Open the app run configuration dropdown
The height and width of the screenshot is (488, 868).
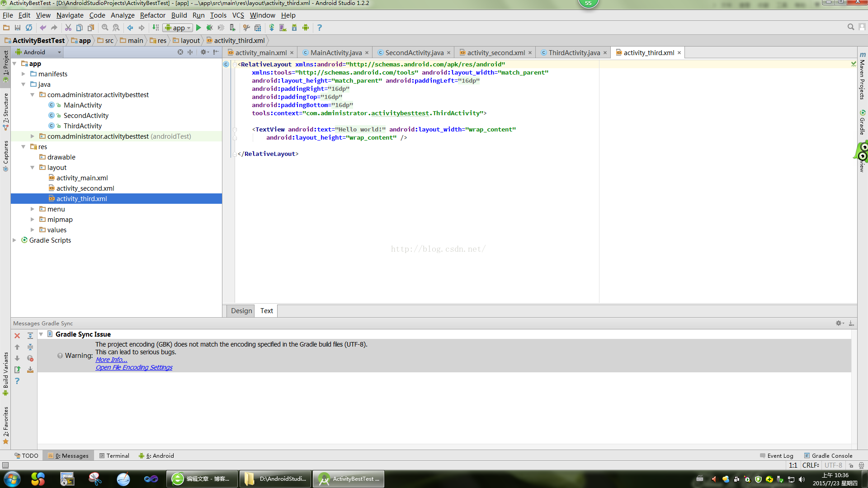pos(178,28)
